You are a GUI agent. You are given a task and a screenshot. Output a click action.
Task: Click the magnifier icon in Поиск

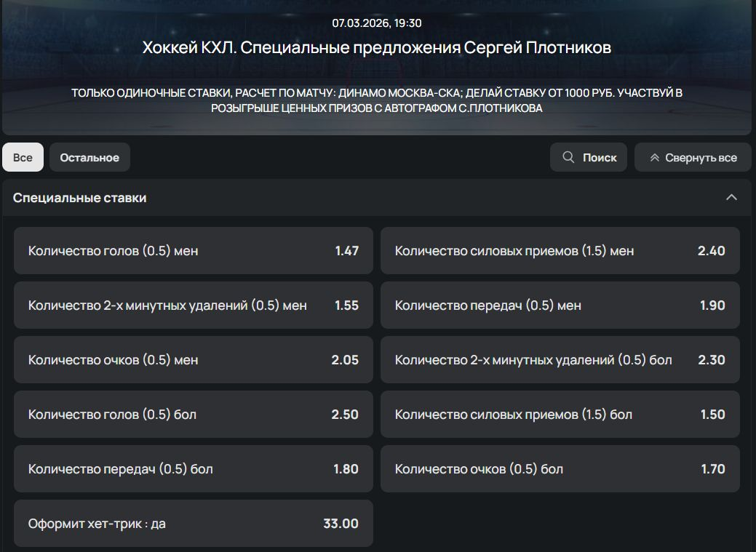click(568, 157)
